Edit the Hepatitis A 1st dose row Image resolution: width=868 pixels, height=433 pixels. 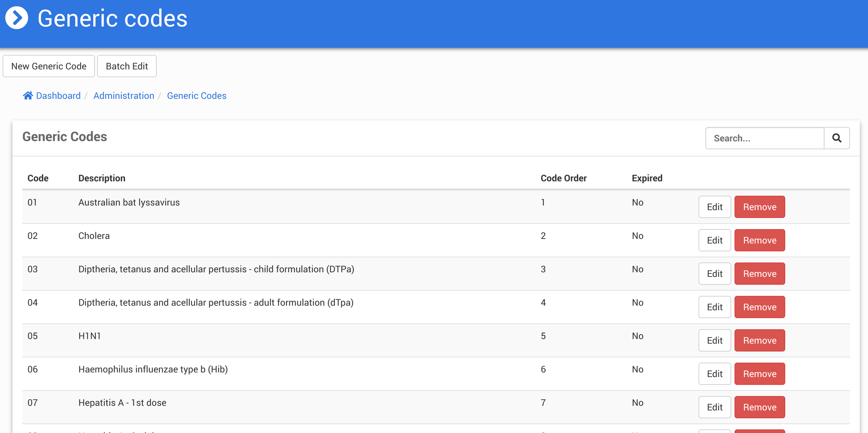[x=714, y=407]
